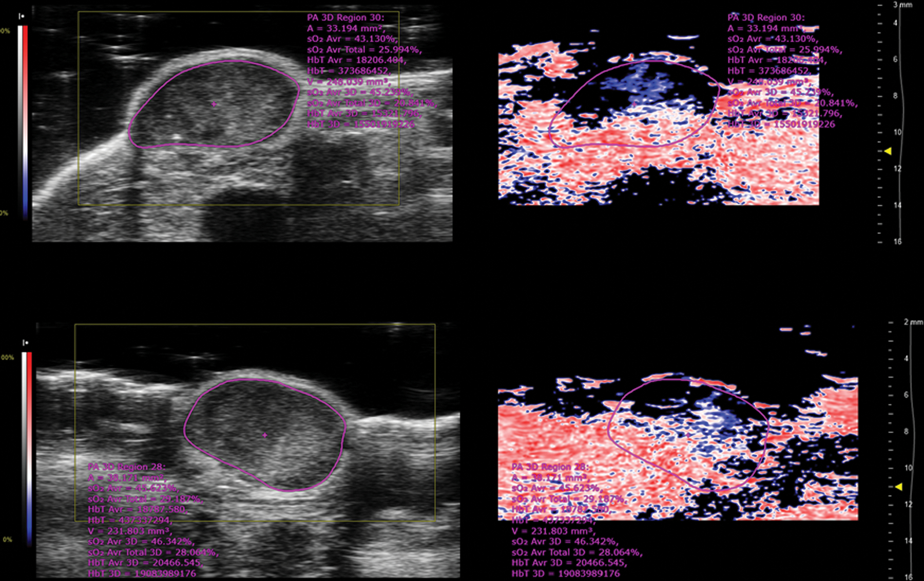
Task: Click 'sO2 Avr Total 3D = 20.841%' in upper oxygenation map
Action: [x=793, y=103]
